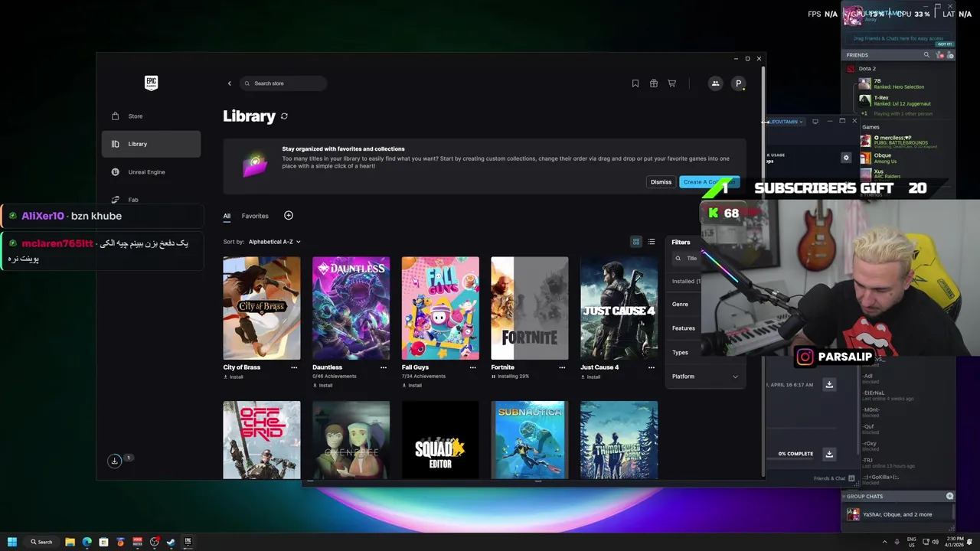The image size is (980, 551).
Task: Open the LIPOVITAMIN account dropdown in Steam
Action: (x=786, y=122)
